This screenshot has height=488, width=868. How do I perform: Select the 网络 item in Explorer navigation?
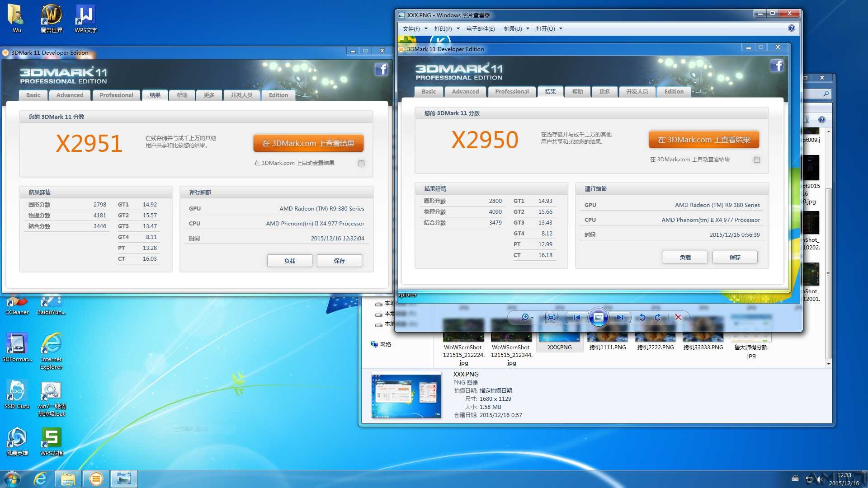381,345
